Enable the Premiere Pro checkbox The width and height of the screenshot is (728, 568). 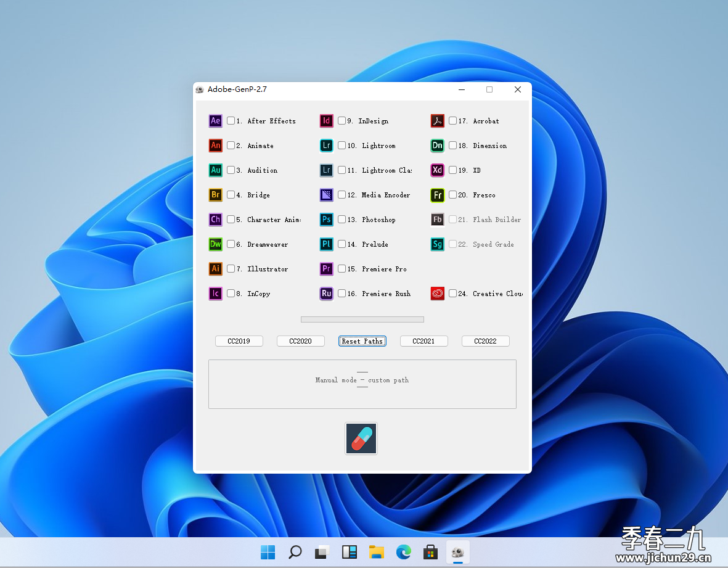pyautogui.click(x=342, y=268)
